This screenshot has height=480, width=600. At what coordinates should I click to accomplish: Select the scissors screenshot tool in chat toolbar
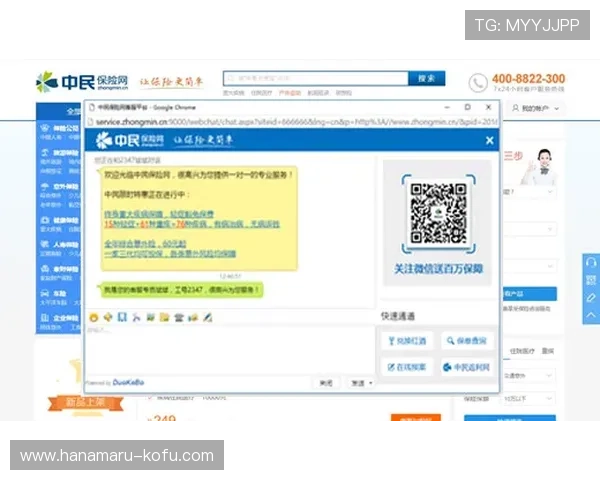136,317
